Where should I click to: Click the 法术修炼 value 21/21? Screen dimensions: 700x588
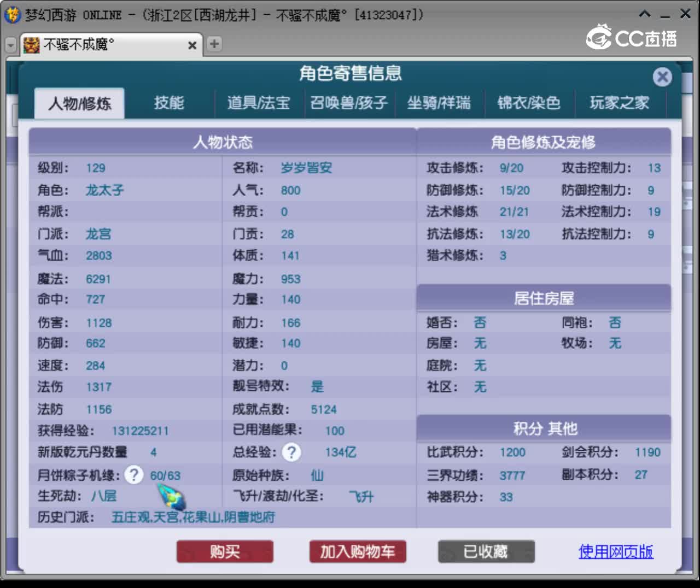pyautogui.click(x=514, y=212)
